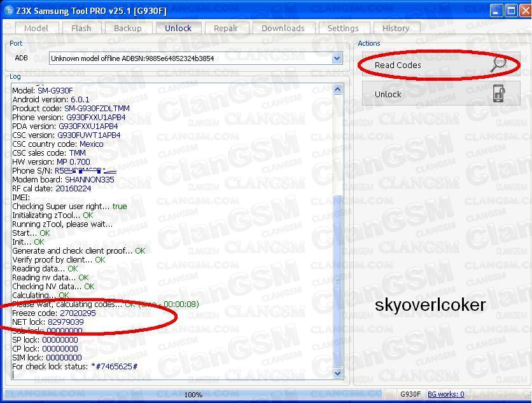Maximize the Z3X Samsung Tool window

tap(510, 11)
